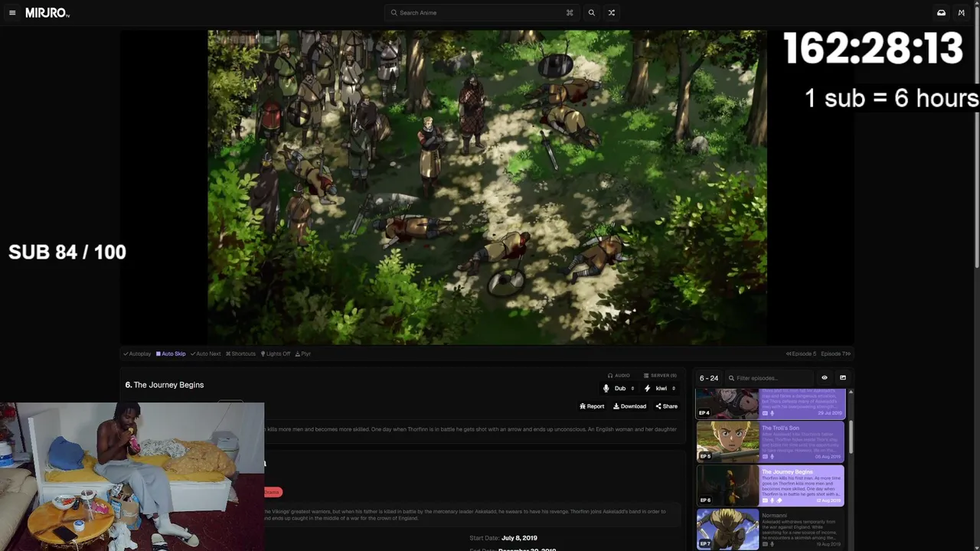
Task: Disable the Auto Skip option
Action: pos(171,354)
